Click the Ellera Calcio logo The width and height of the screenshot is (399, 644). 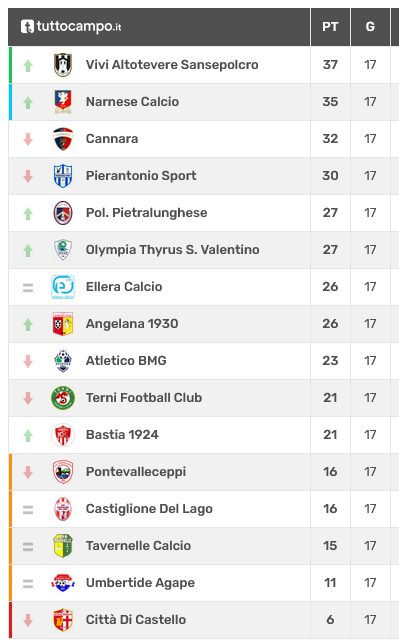pyautogui.click(x=63, y=287)
